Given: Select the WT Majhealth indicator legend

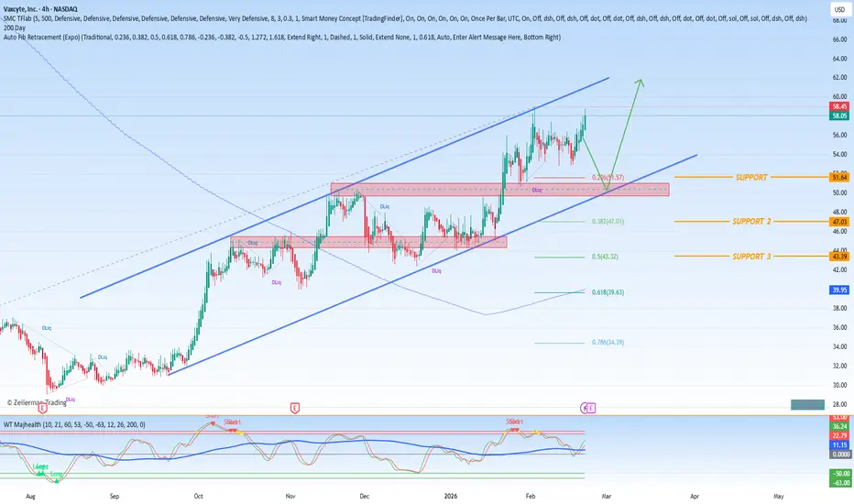Looking at the screenshot, I should tap(74, 424).
